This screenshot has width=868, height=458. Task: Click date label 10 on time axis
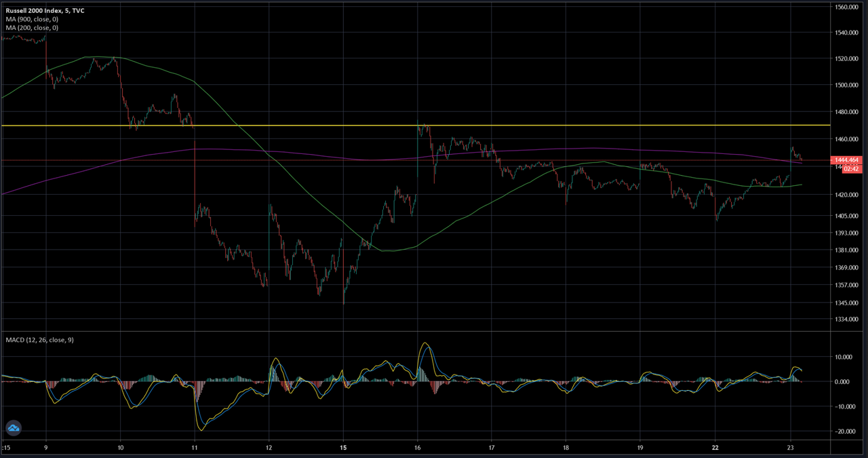(x=120, y=448)
